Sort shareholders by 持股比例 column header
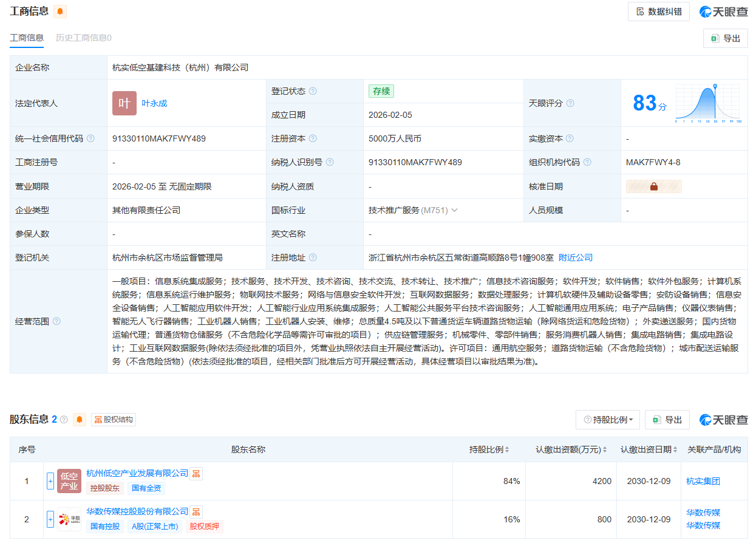This screenshot has height=546, width=756. 489,450
